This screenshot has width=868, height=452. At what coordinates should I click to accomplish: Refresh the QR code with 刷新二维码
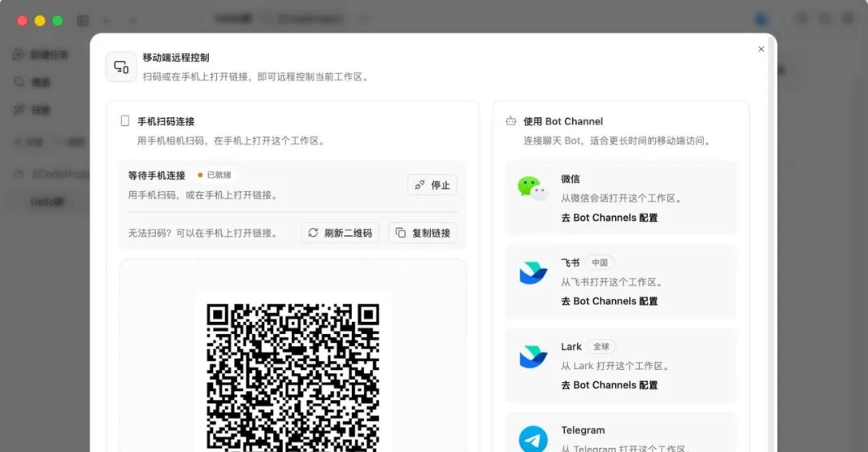point(340,233)
